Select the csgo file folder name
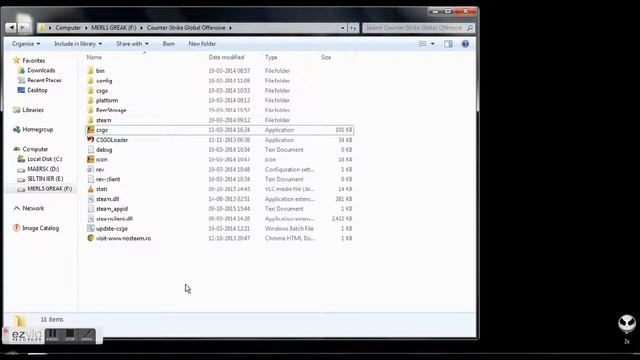640x360 pixels. click(x=102, y=91)
